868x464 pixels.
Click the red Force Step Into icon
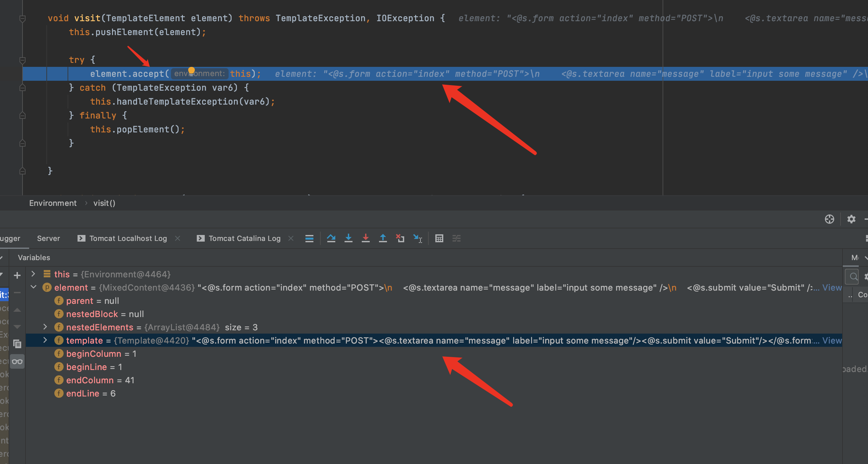366,238
